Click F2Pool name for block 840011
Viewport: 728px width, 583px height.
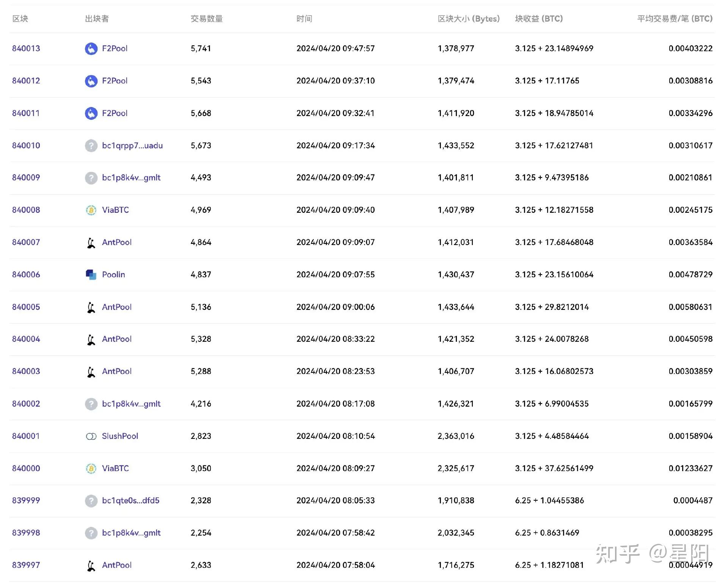point(115,113)
